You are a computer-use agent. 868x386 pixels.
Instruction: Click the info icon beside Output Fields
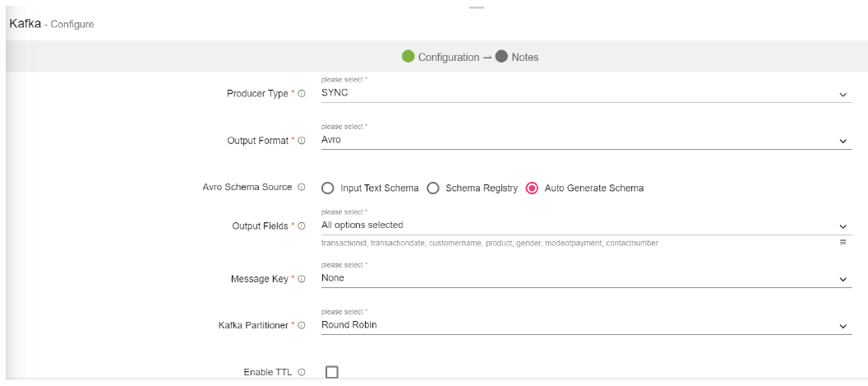302,226
